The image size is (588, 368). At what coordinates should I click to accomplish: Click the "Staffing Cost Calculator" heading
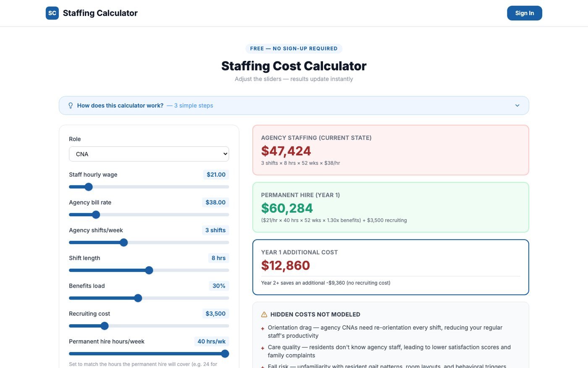(x=294, y=66)
